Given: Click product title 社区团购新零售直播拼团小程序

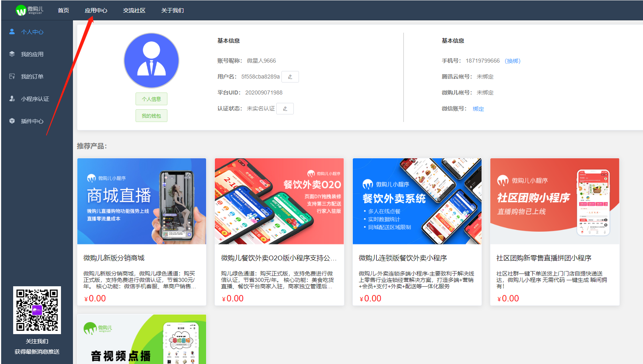Looking at the screenshot, I should [x=544, y=258].
